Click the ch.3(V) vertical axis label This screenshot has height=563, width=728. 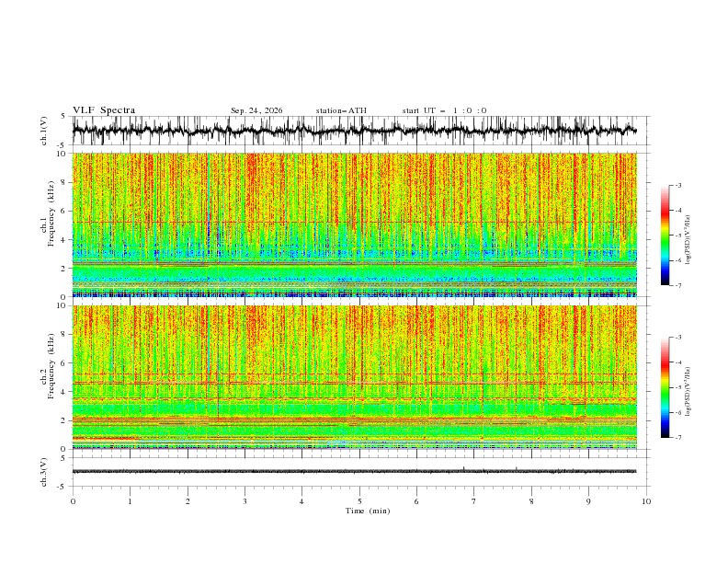44,472
